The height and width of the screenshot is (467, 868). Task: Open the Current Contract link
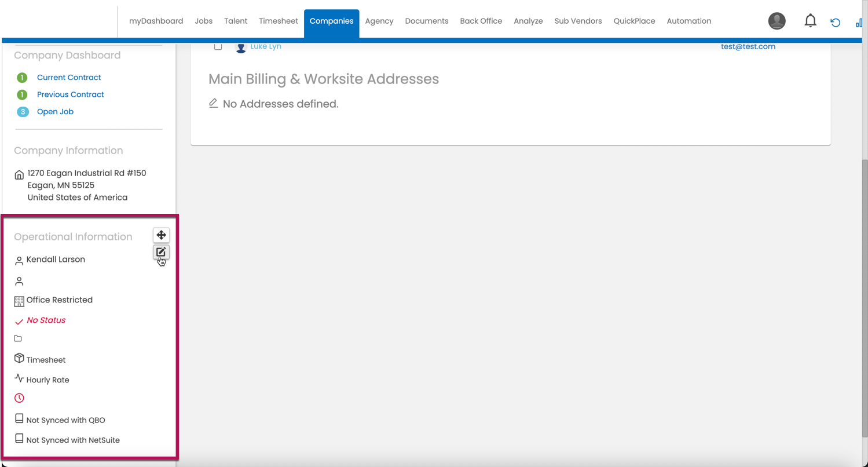(69, 78)
